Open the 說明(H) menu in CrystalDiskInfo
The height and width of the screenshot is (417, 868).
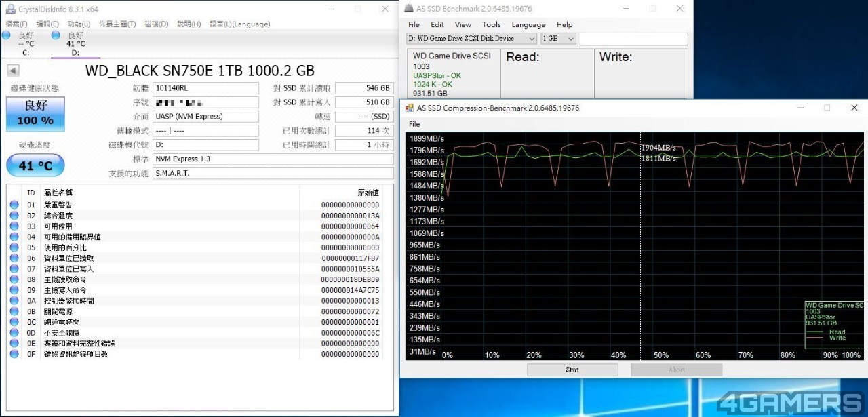click(189, 24)
